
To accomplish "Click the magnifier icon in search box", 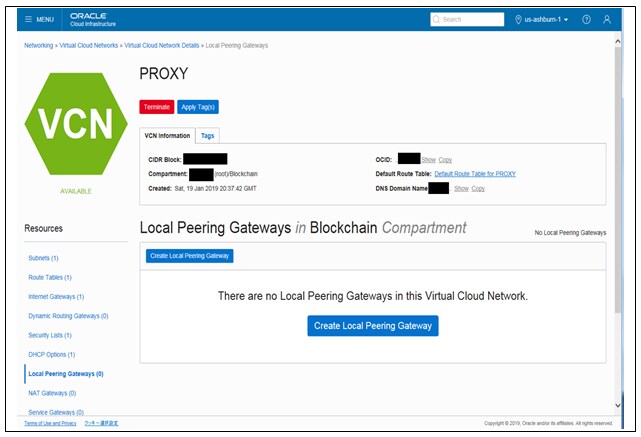I will [x=436, y=19].
